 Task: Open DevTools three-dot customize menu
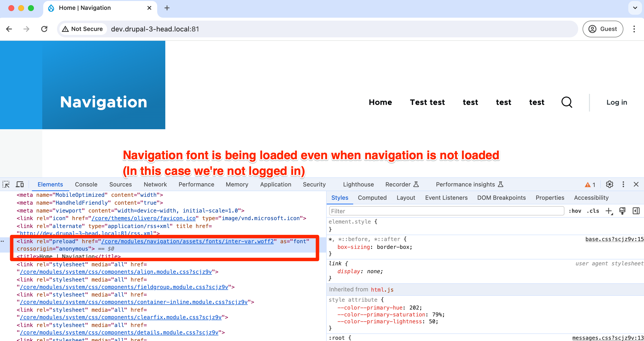pyautogui.click(x=623, y=185)
